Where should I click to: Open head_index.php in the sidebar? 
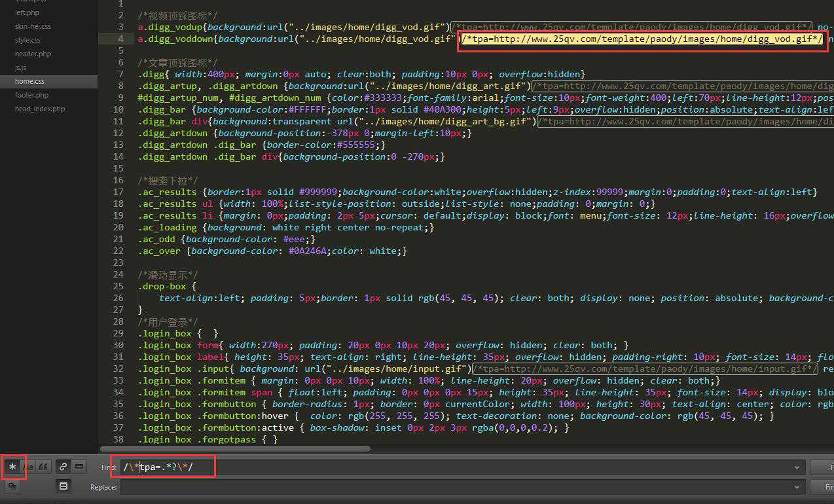point(40,109)
